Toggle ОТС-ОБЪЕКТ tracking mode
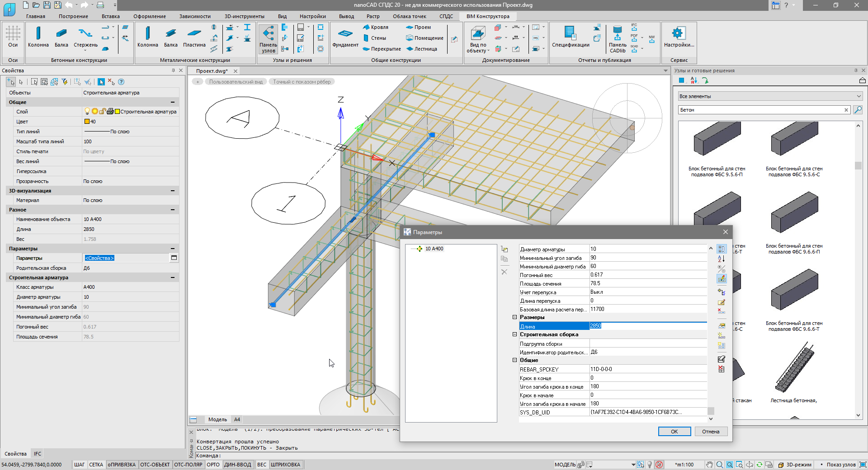Screen dimensions: 868x470 coord(155,465)
